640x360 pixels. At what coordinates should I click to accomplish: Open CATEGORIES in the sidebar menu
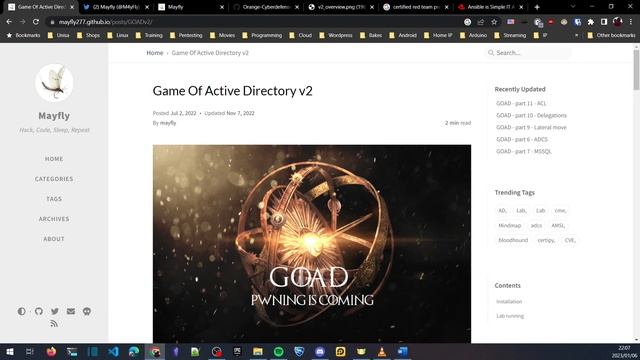(x=54, y=179)
